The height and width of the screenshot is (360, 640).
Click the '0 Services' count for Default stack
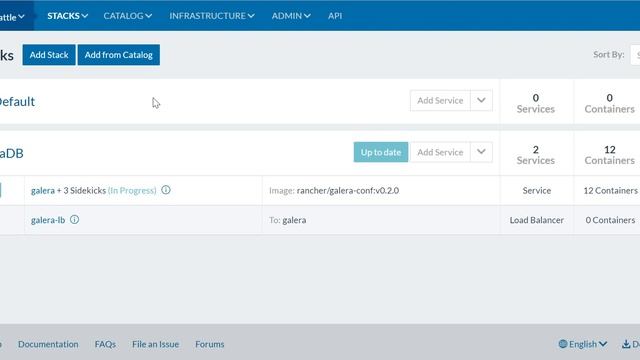pos(536,103)
